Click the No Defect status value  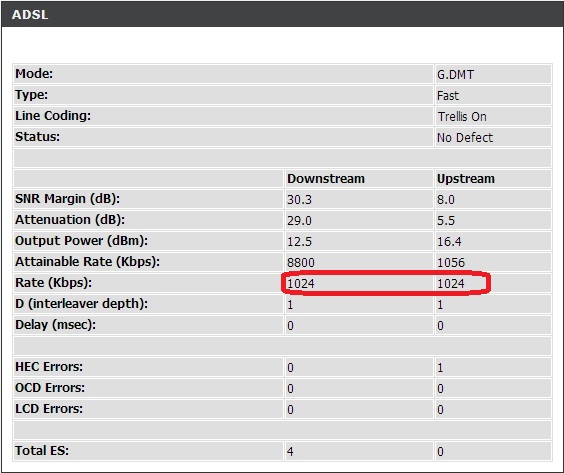pyautogui.click(x=465, y=137)
